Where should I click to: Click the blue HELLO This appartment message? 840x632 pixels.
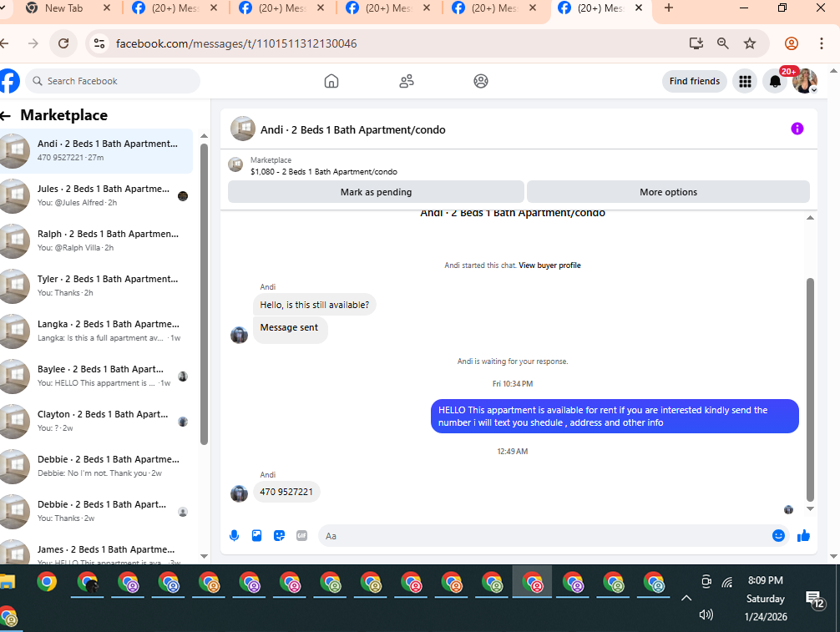[615, 416]
